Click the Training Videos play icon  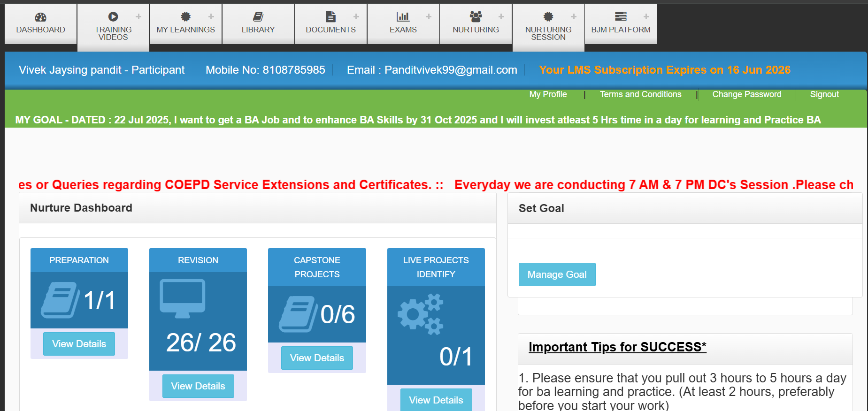tap(113, 17)
